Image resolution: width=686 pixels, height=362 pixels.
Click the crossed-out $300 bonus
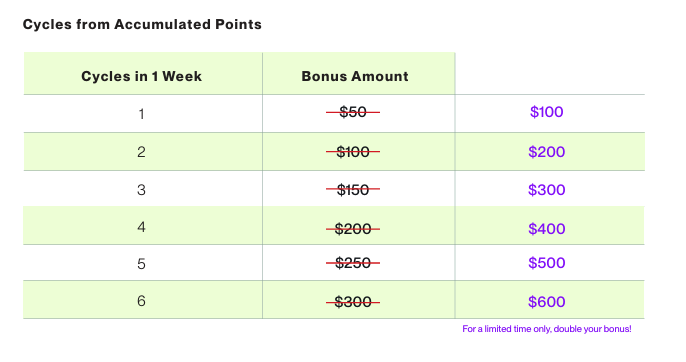click(353, 302)
